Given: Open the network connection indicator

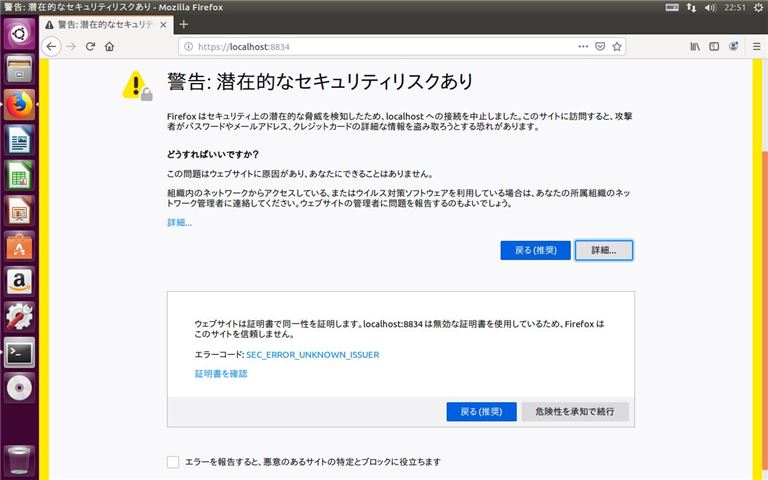Looking at the screenshot, I should (692, 7).
